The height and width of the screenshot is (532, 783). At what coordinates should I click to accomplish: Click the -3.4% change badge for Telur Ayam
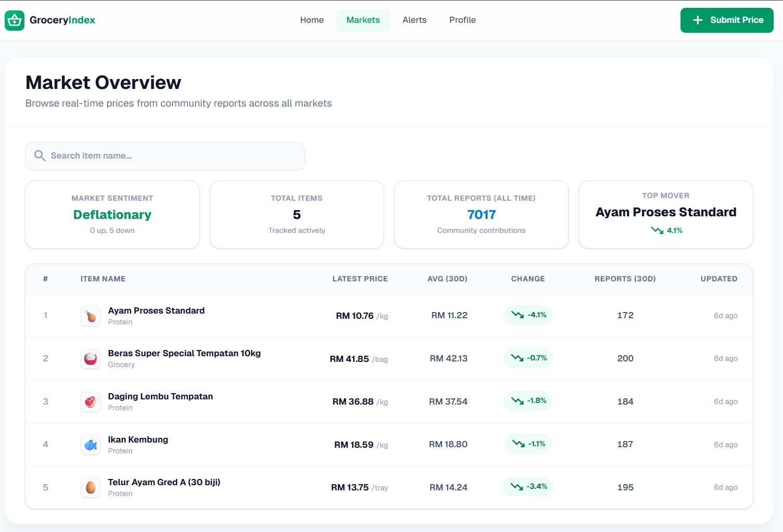(528, 487)
